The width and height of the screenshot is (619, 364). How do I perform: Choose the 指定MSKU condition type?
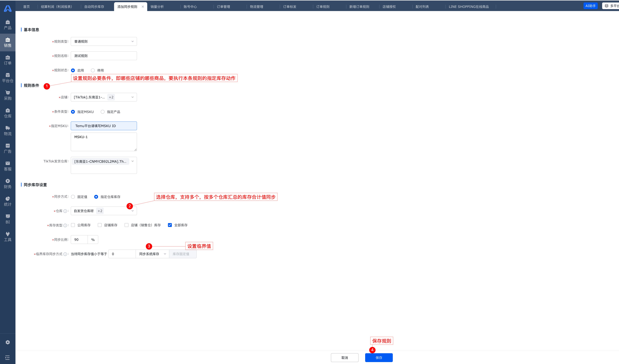coord(73,112)
